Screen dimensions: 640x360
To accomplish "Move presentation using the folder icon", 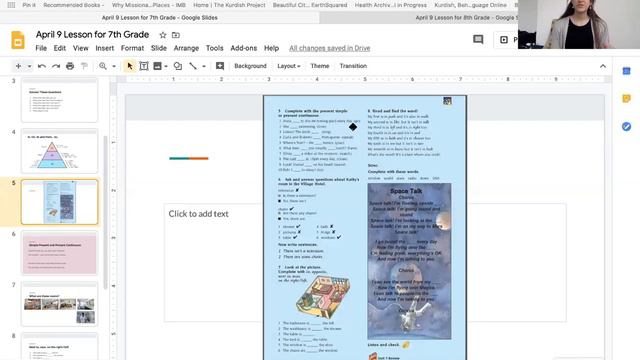I will tap(176, 35).
